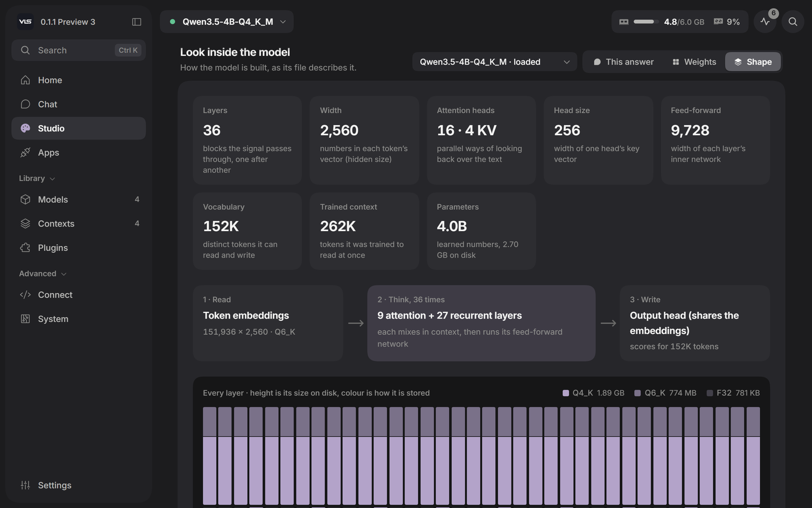The width and height of the screenshot is (812, 508).
Task: Click the '0.1.1 Preview 3' version label
Action: pyautogui.click(x=68, y=22)
